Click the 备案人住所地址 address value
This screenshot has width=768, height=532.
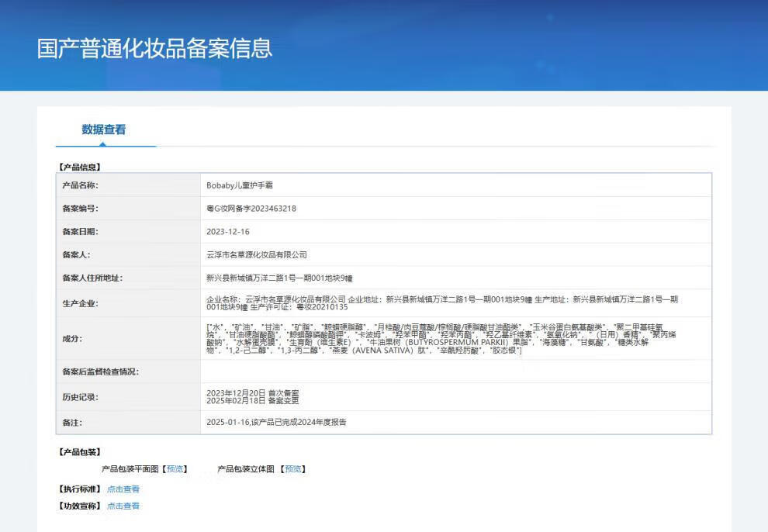click(279, 278)
